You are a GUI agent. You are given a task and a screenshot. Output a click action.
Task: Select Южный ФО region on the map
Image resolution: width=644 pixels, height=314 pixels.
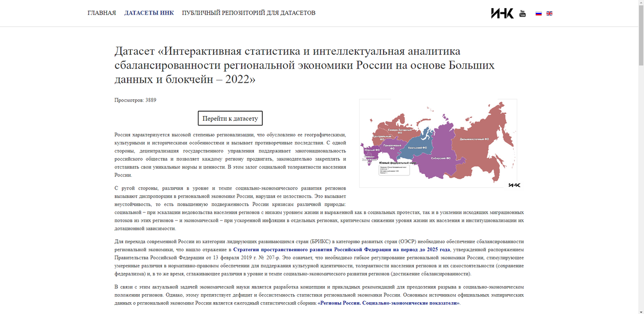click(x=372, y=150)
